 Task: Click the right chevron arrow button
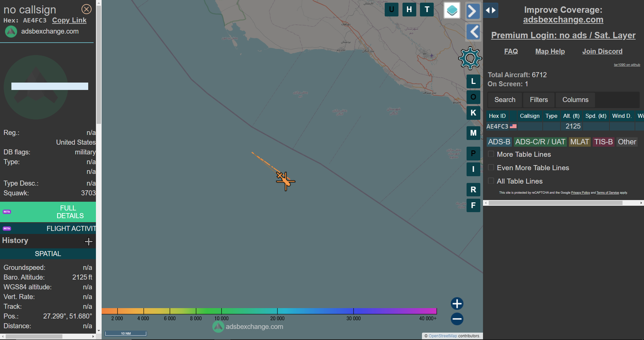tap(473, 11)
